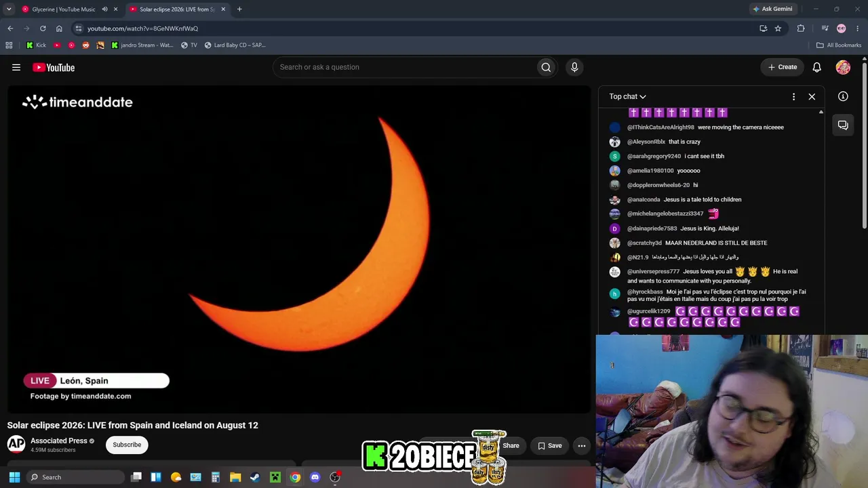This screenshot has height=488, width=868.
Task: Click the live chat scrollbar
Action: 821,222
